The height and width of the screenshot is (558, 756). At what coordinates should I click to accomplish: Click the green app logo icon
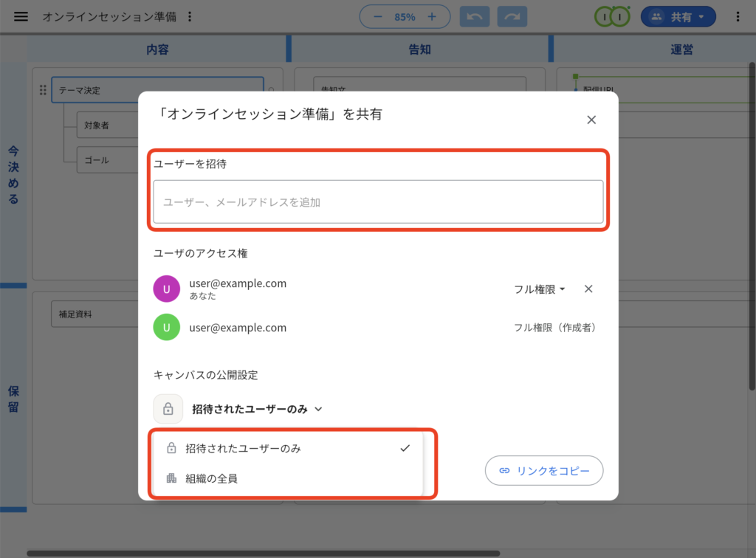pyautogui.click(x=611, y=15)
